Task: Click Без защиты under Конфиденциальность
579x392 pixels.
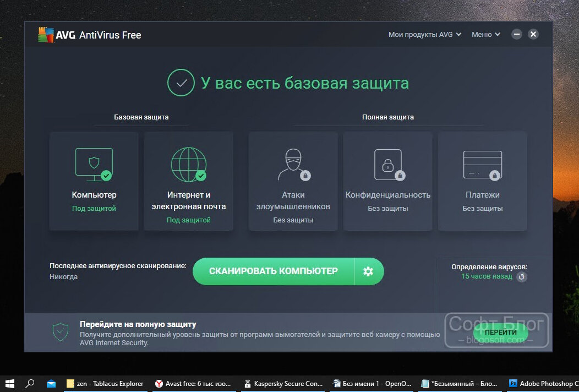Action: pos(388,208)
